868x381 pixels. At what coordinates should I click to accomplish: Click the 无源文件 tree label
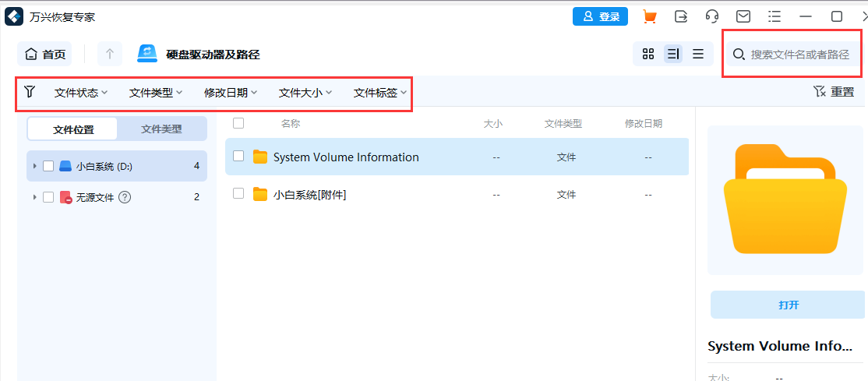pos(94,198)
